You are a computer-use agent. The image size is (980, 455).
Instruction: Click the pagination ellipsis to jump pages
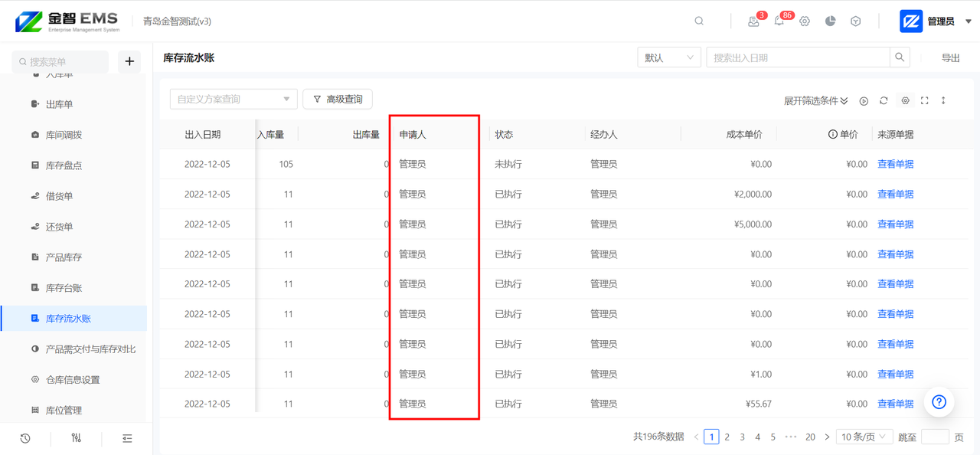pyautogui.click(x=791, y=437)
